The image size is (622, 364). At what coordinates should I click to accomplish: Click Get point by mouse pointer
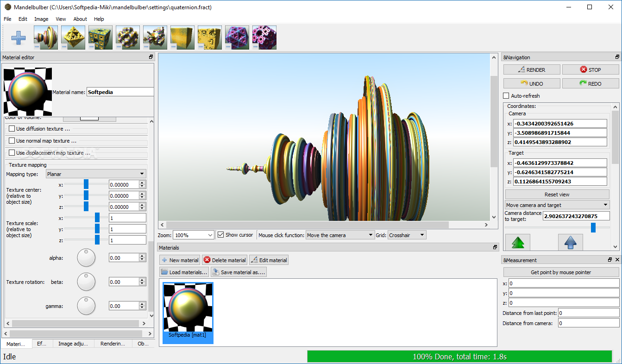561,272
